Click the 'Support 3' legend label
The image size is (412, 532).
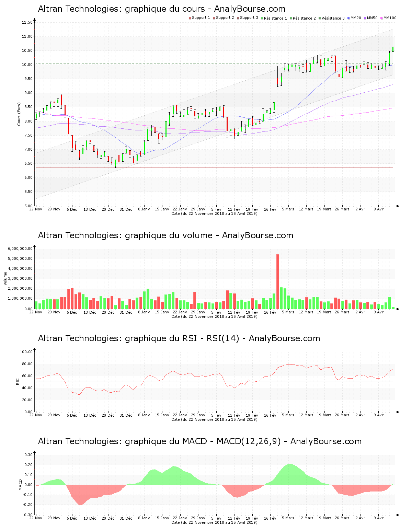(249, 18)
